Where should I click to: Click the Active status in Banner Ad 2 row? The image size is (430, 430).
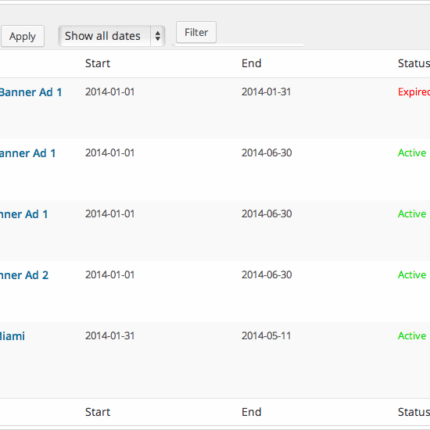coord(412,275)
